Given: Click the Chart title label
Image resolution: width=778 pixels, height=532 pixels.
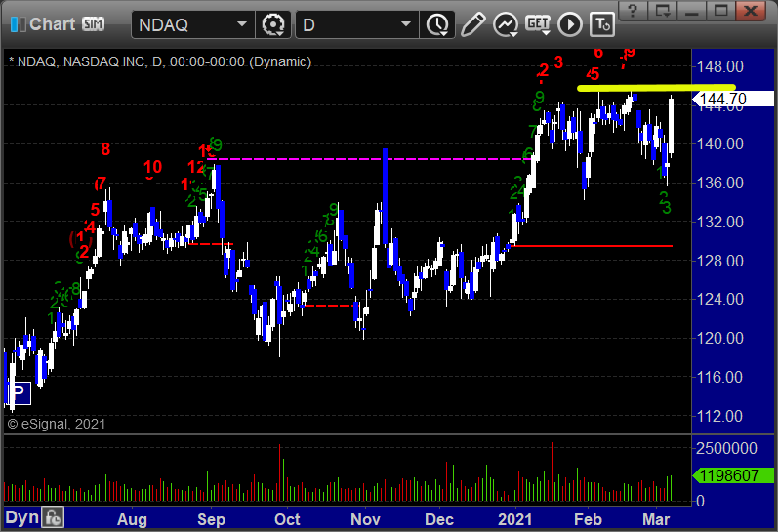Looking at the screenshot, I should click(52, 24).
